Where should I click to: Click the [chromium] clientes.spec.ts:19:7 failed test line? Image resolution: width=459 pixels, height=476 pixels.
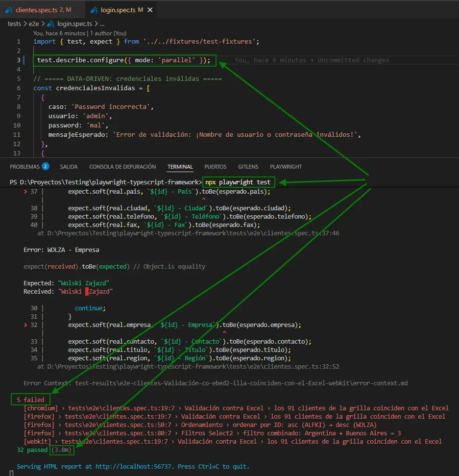pos(236,408)
